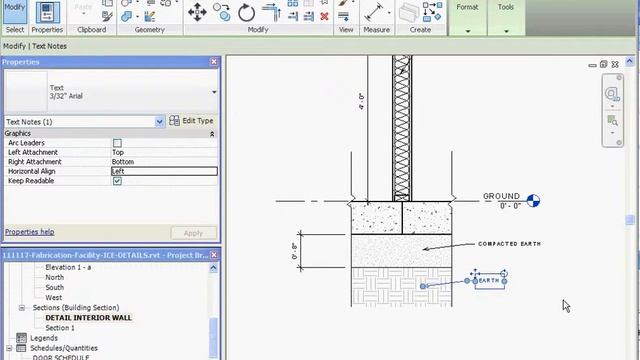Uncheck the Keep Readable checkbox
Screen dimensions: 640x360
click(x=117, y=181)
